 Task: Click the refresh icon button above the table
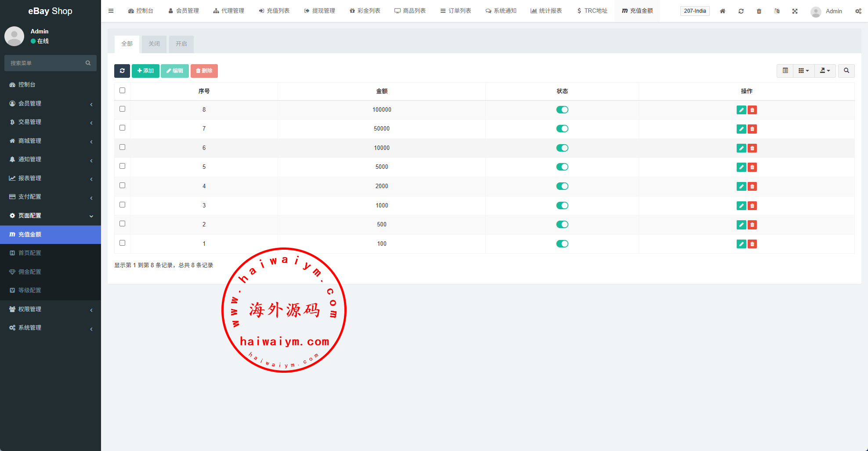[122, 71]
